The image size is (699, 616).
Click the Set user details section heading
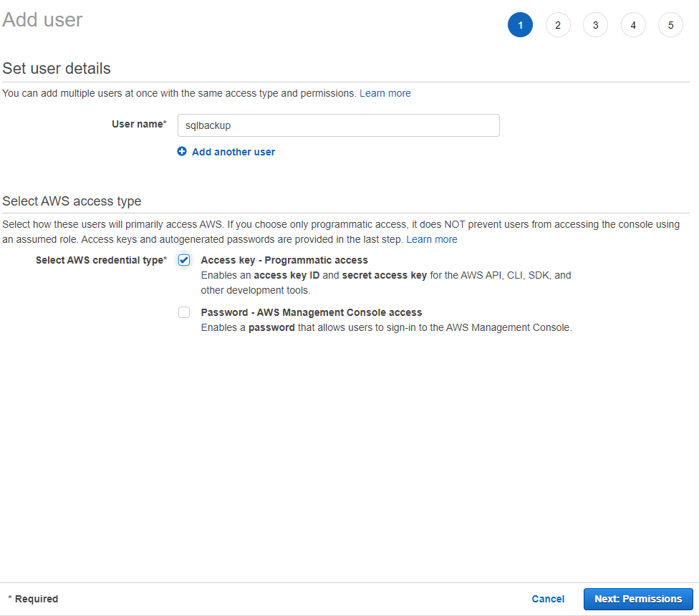coord(57,68)
